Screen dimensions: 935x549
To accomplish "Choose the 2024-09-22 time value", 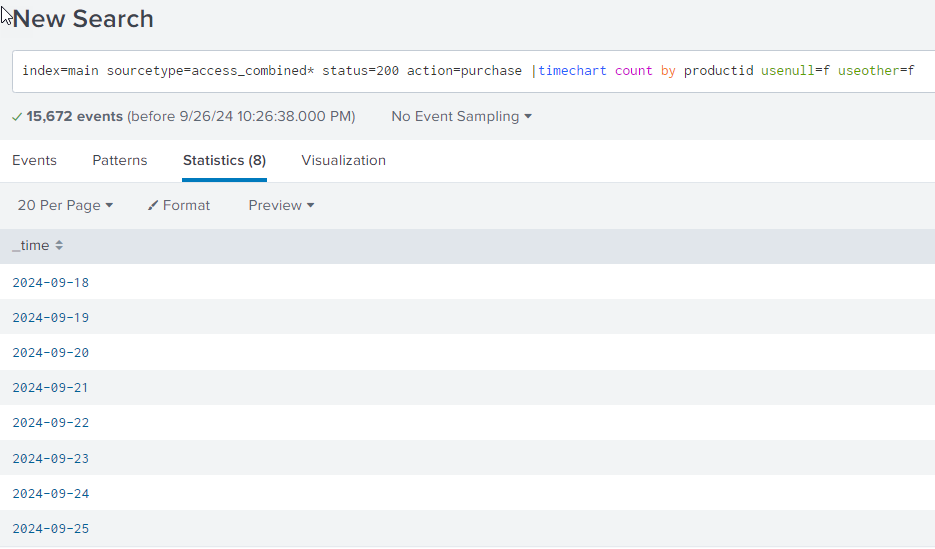I will click(x=50, y=423).
